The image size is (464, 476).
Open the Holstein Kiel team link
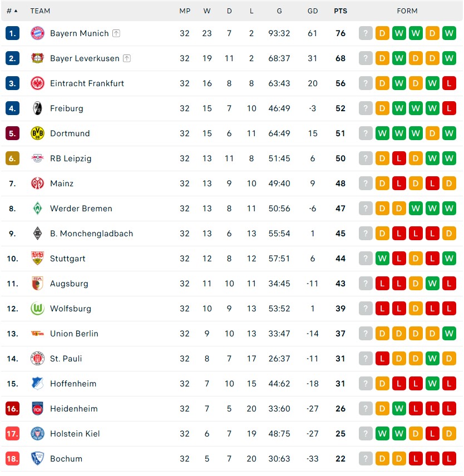75,434
